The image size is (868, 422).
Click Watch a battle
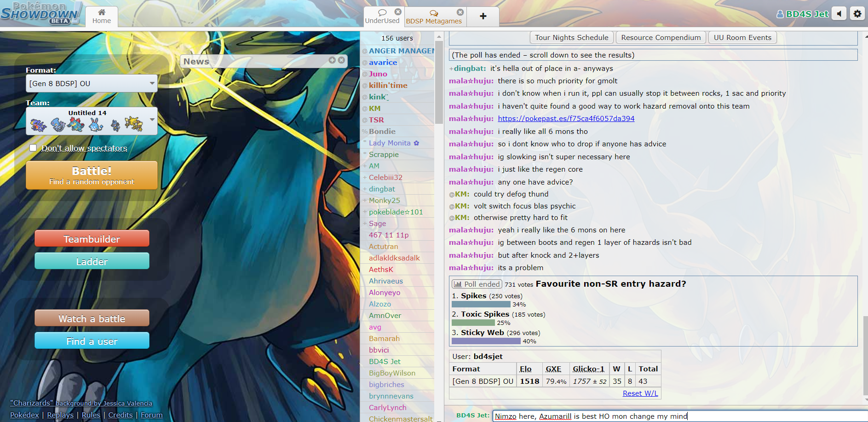click(92, 318)
